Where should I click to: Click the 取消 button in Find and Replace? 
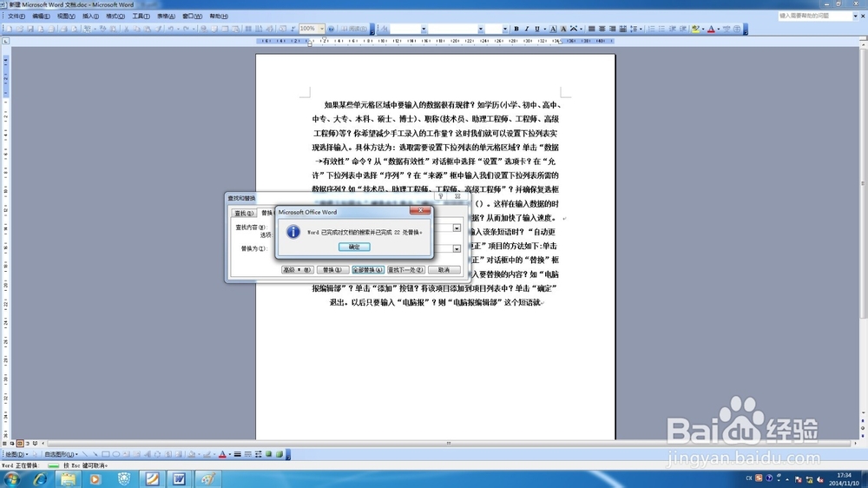coord(444,270)
